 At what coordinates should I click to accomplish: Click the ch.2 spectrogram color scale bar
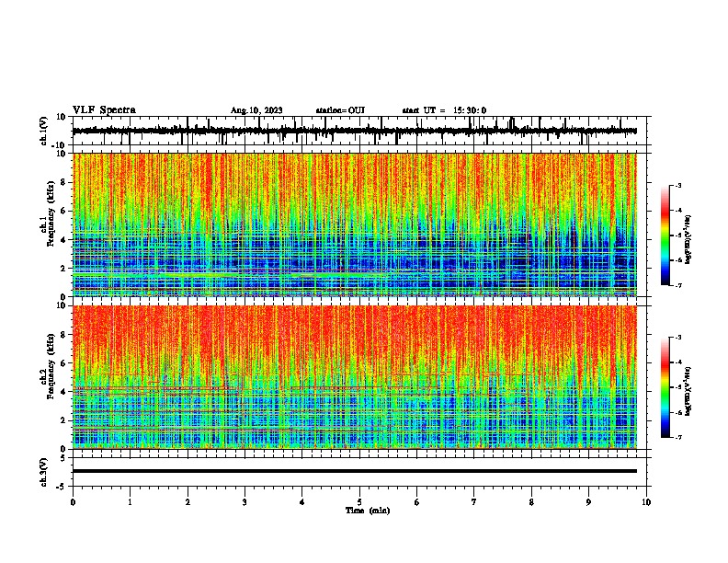click(x=665, y=387)
